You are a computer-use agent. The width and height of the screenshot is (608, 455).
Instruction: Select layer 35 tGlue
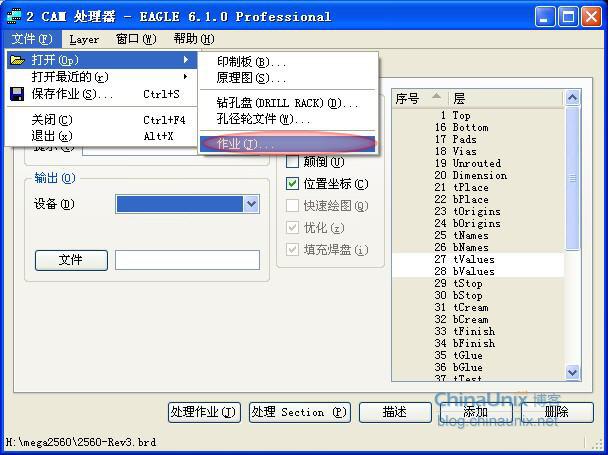(478, 356)
